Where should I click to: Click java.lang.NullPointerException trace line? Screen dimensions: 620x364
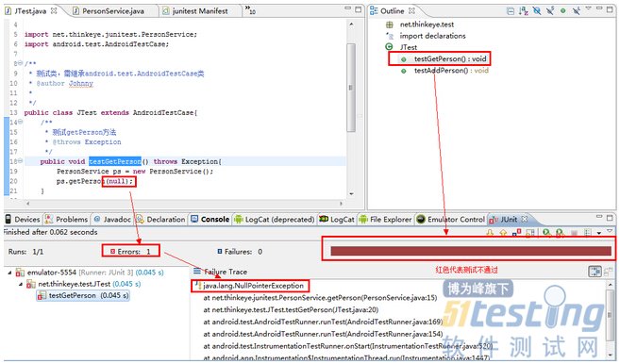253,286
